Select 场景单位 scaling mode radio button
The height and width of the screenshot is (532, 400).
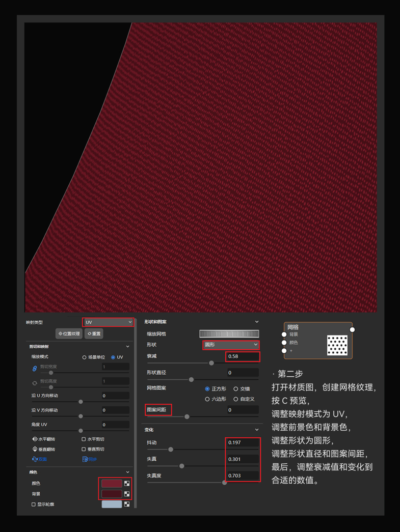coord(85,357)
